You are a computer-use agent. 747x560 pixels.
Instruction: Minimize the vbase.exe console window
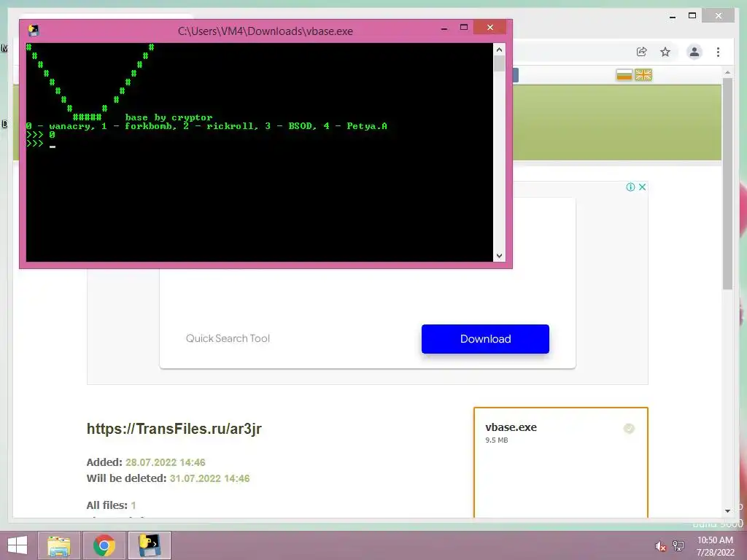[444, 28]
